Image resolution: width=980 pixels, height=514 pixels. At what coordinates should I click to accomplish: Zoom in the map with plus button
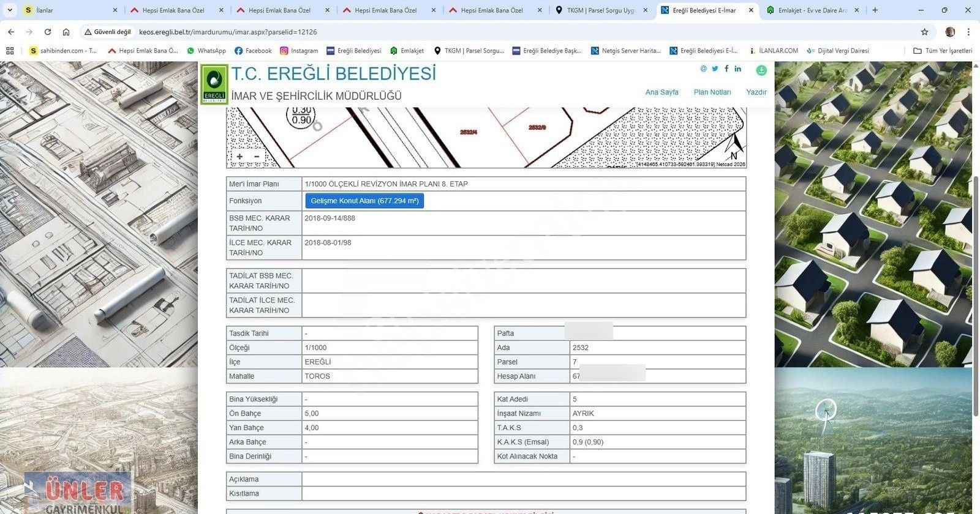(x=239, y=157)
